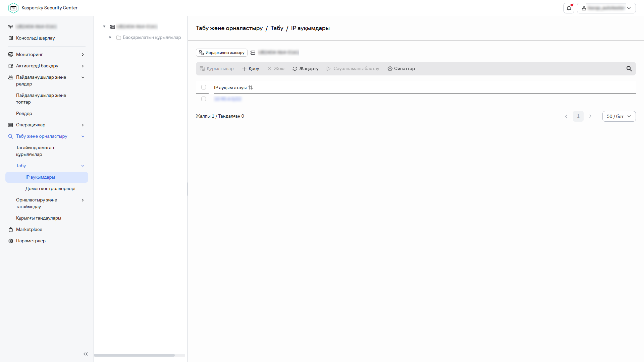Screen dimensions: 644x362
Task: Click the Жаңарту refresh icon
Action: (x=295, y=69)
